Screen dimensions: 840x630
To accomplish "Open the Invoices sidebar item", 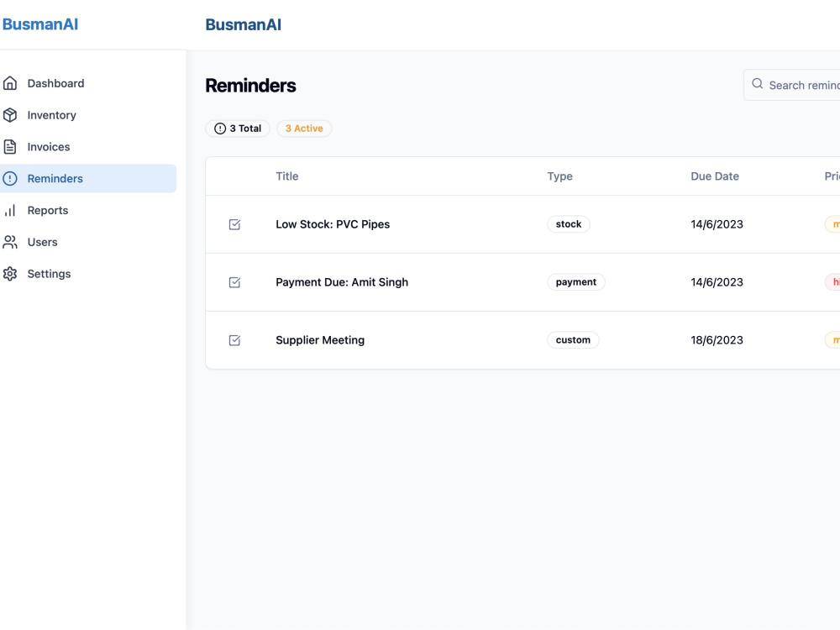I will 88,146.
